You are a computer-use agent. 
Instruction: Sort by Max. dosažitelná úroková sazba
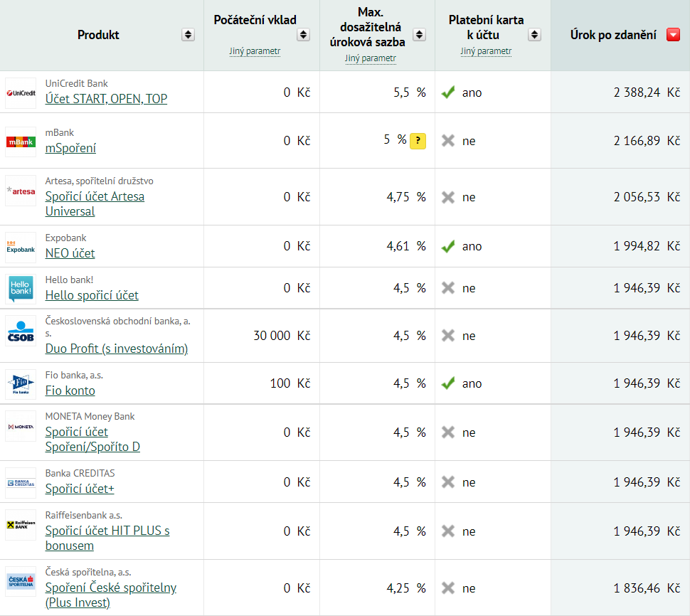click(419, 35)
